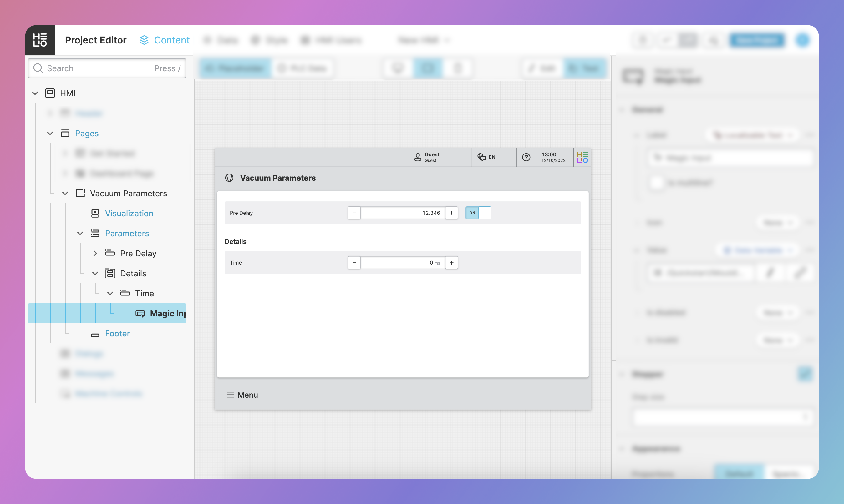Open the help question mark icon
The image size is (844, 504).
pos(526,157)
